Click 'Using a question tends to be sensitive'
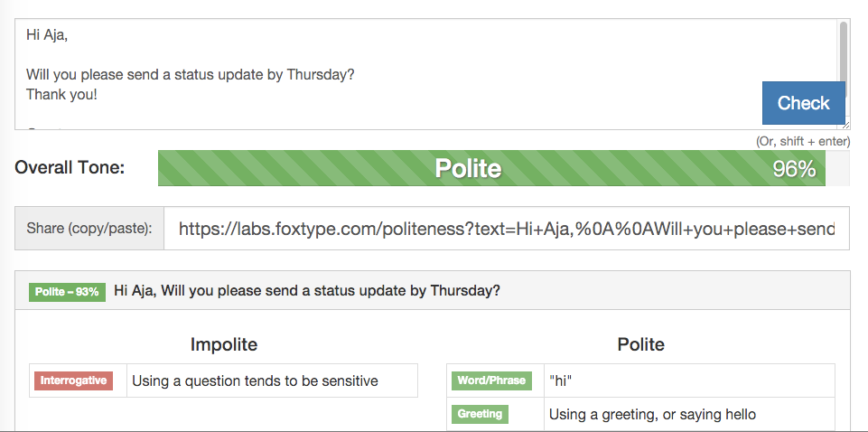Image resolution: width=868 pixels, height=432 pixels. pos(256,381)
